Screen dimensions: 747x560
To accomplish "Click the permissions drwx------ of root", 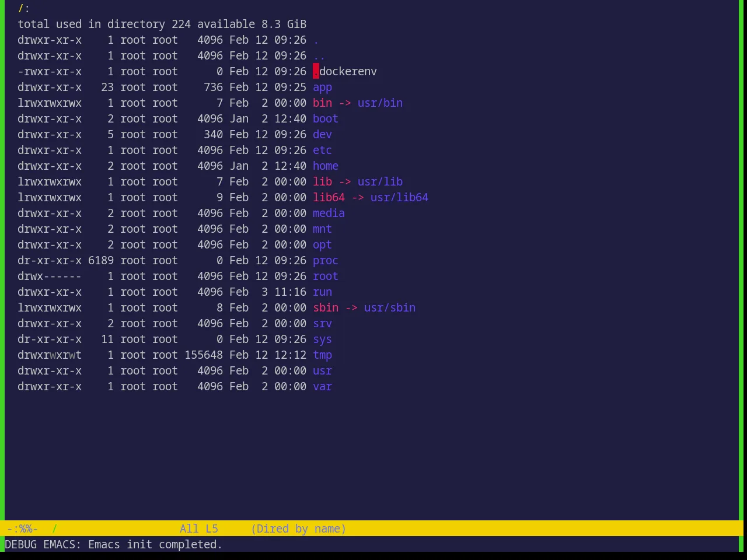I will coord(50,276).
